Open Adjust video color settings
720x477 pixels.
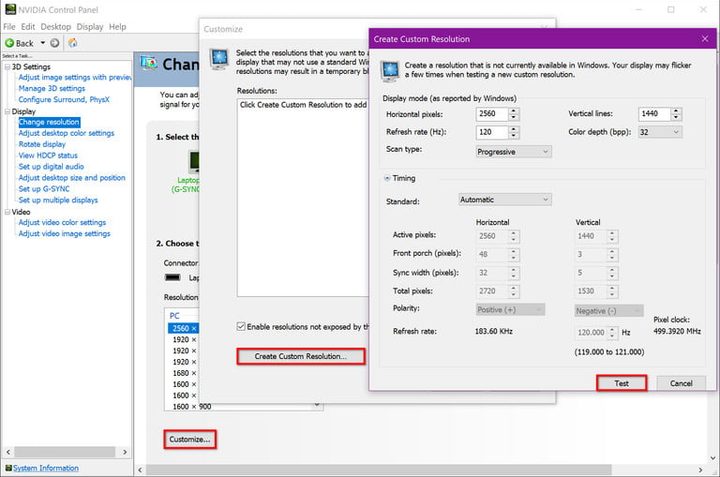[x=62, y=222]
